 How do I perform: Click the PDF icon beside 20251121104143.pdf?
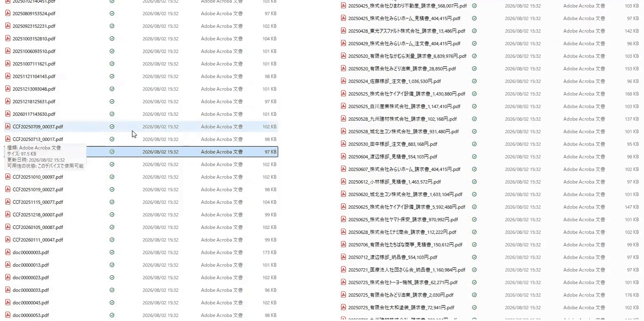point(8,76)
